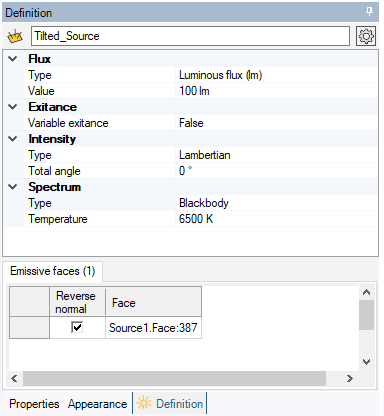The width and height of the screenshot is (384, 416).
Task: Click the crown source icon beside name
Action: (x=15, y=36)
